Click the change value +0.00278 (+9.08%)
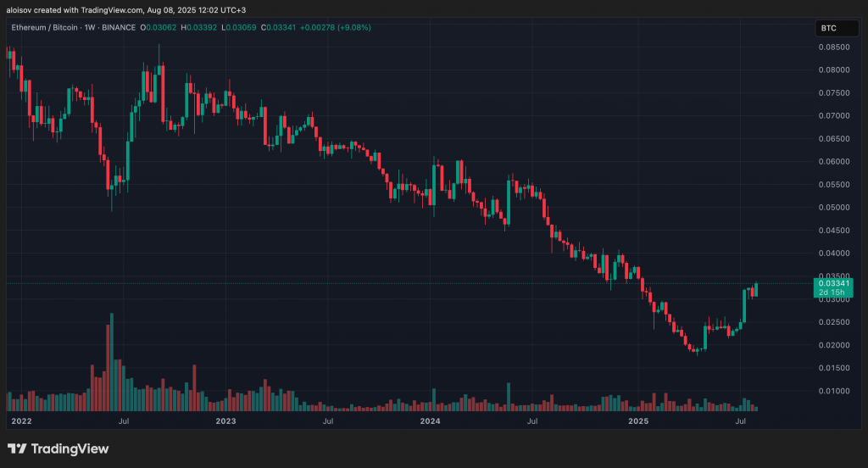The image size is (868, 468). 336,27
